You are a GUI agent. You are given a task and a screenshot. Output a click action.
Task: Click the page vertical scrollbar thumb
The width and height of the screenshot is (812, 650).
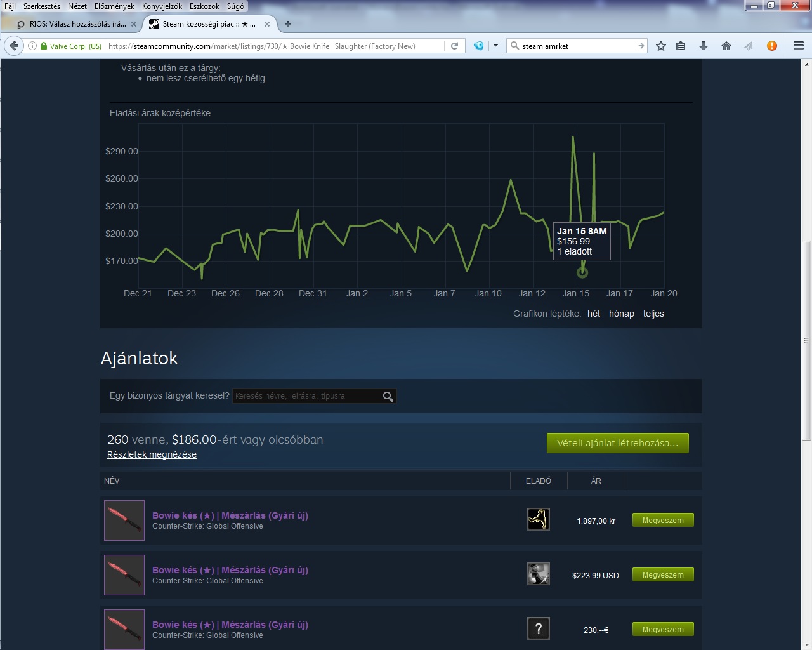coord(806,340)
